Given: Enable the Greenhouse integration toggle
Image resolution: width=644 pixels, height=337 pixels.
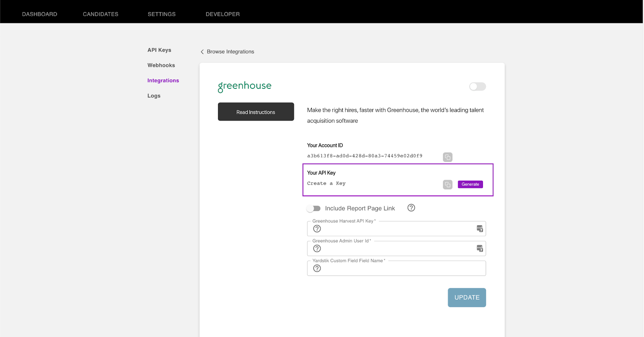Looking at the screenshot, I should pos(477,86).
